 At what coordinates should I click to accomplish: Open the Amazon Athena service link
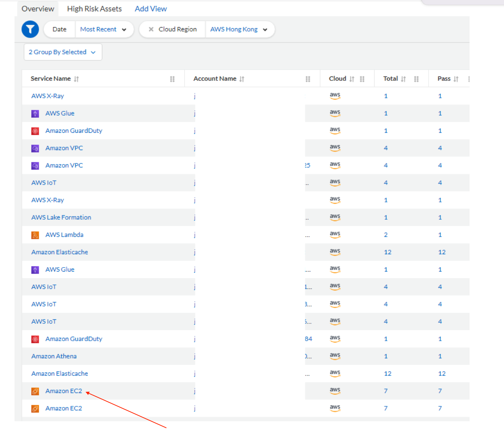tap(54, 356)
